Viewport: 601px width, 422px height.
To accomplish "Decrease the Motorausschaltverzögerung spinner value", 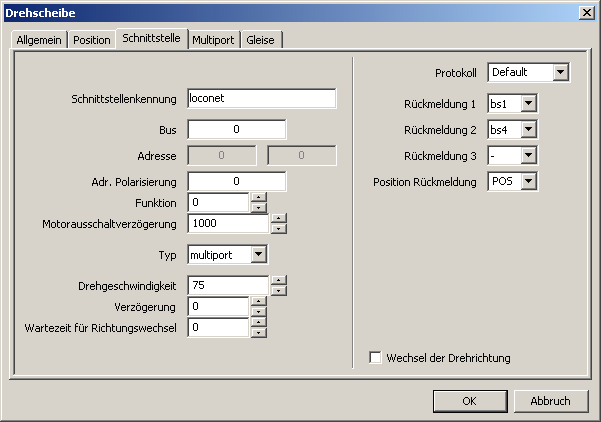I will [278, 229].
